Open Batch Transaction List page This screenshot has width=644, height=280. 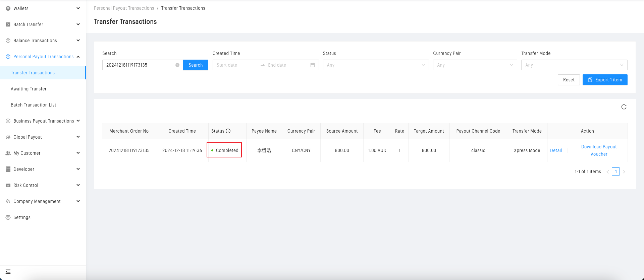click(x=34, y=105)
